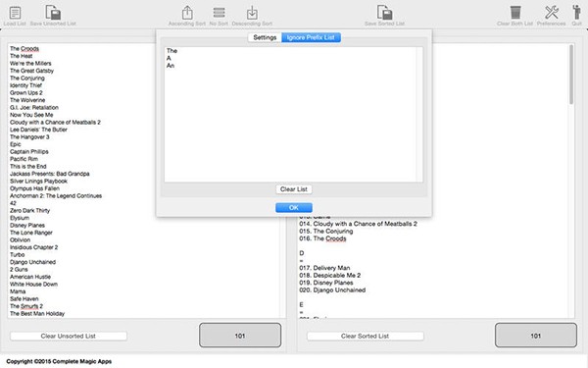Click 'Safe Haven' entry
The width and height of the screenshot is (588, 368).
click(x=24, y=299)
